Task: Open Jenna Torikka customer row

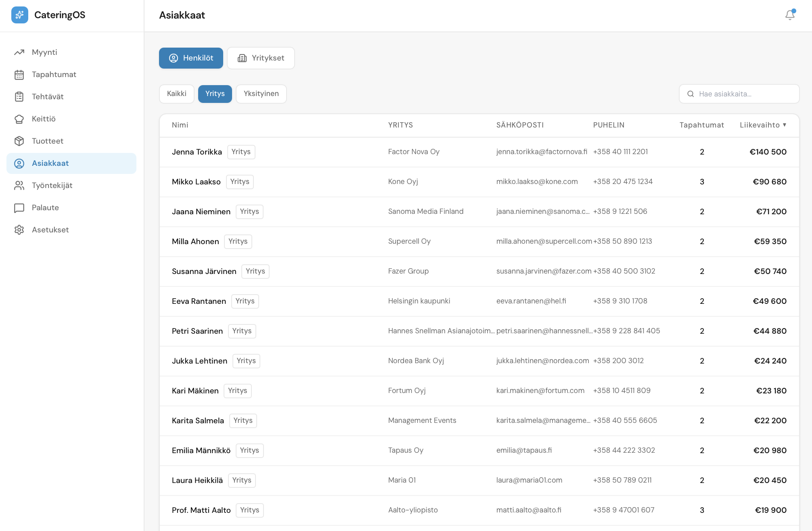Action: 197,152
